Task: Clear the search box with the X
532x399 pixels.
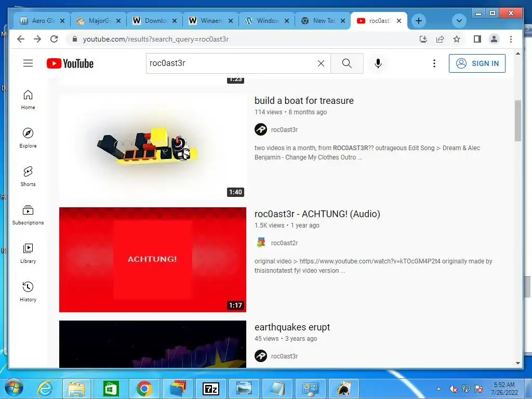Action: coord(321,63)
